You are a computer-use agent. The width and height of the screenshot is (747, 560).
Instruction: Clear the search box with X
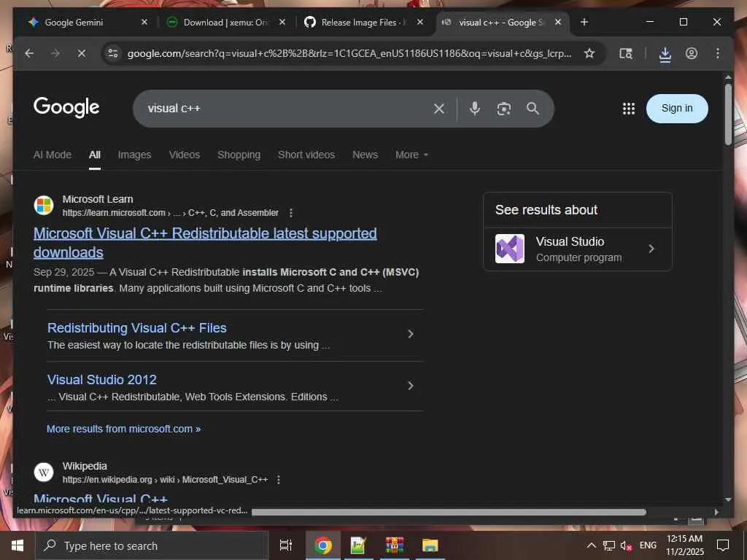coord(439,109)
